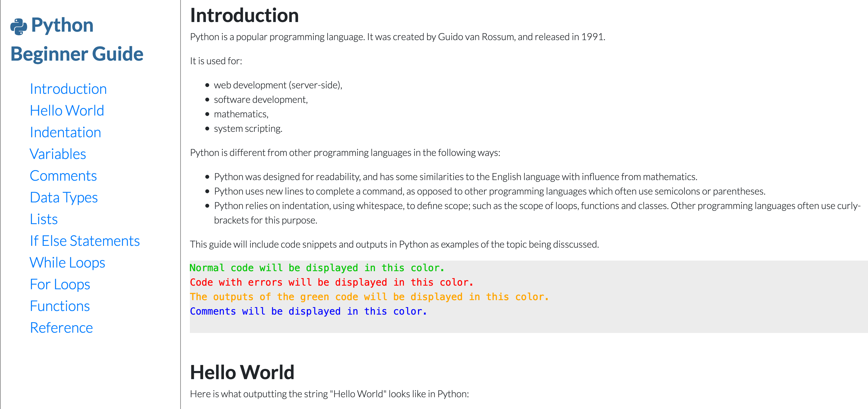Click bullet 'Python uses new lines to complete'
This screenshot has height=409, width=868.
pos(489,192)
